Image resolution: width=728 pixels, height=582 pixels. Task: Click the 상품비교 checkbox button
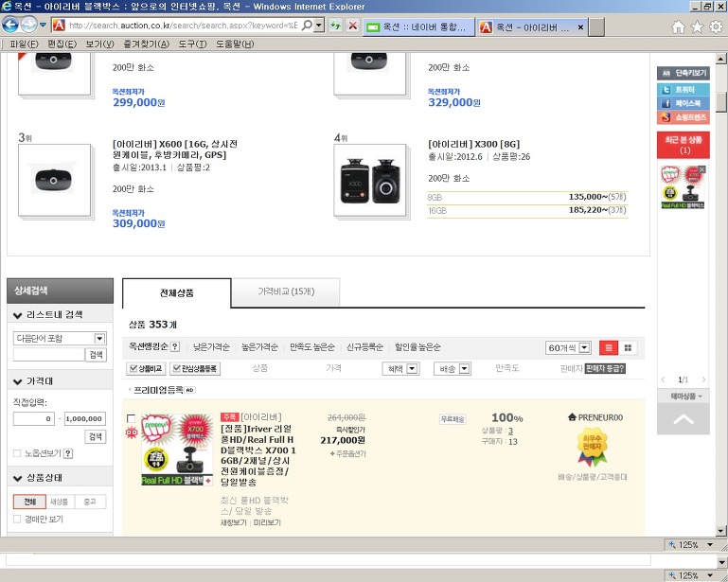[x=146, y=368]
